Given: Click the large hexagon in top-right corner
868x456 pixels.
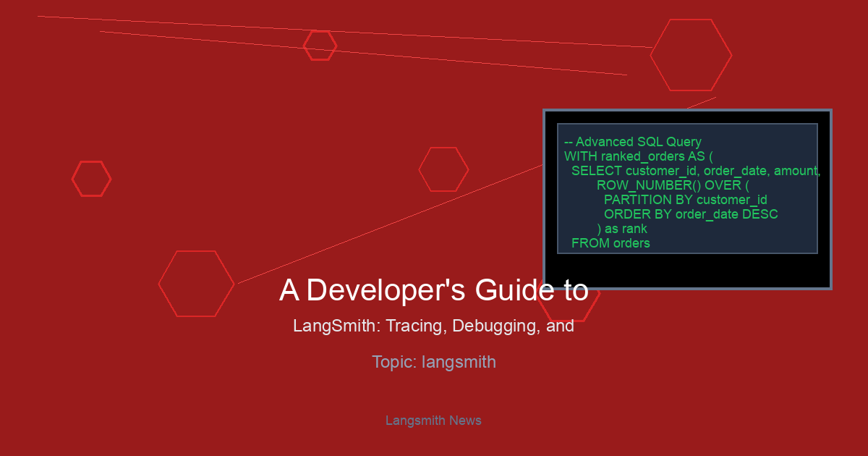Looking at the screenshot, I should coord(691,55).
